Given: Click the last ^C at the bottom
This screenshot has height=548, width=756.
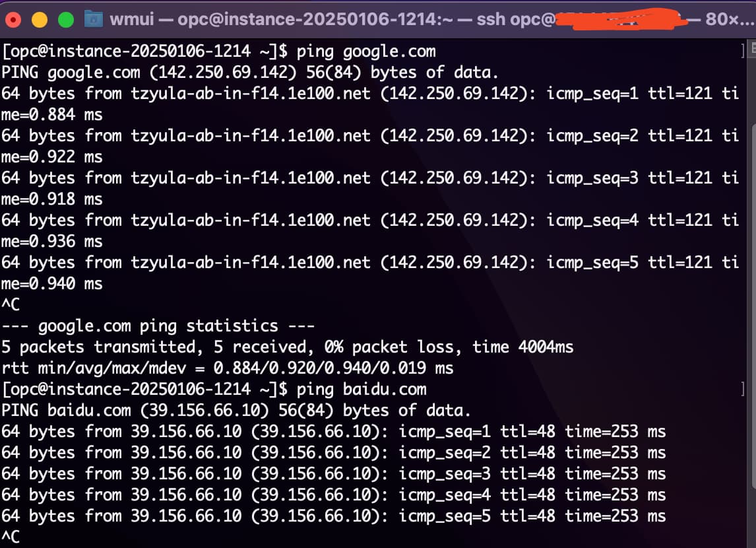Looking at the screenshot, I should [11, 536].
